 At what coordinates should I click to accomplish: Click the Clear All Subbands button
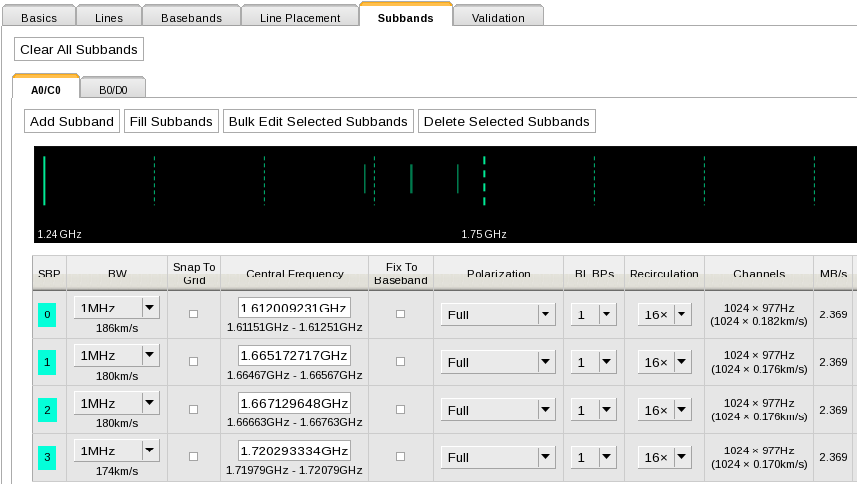(79, 49)
